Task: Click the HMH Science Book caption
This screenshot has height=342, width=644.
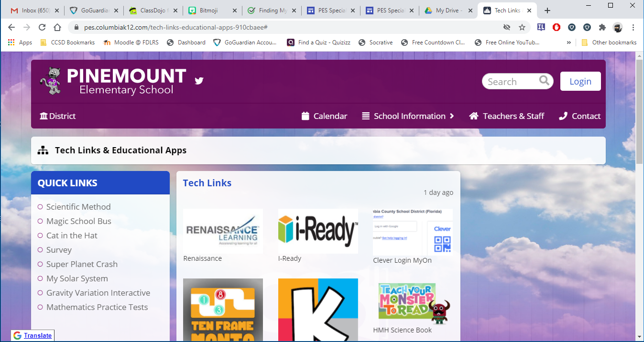Action: tap(402, 330)
